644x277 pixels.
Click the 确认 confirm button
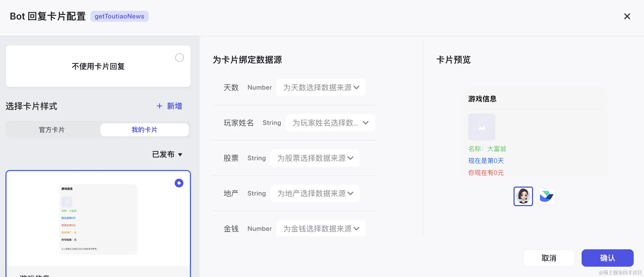point(608,258)
